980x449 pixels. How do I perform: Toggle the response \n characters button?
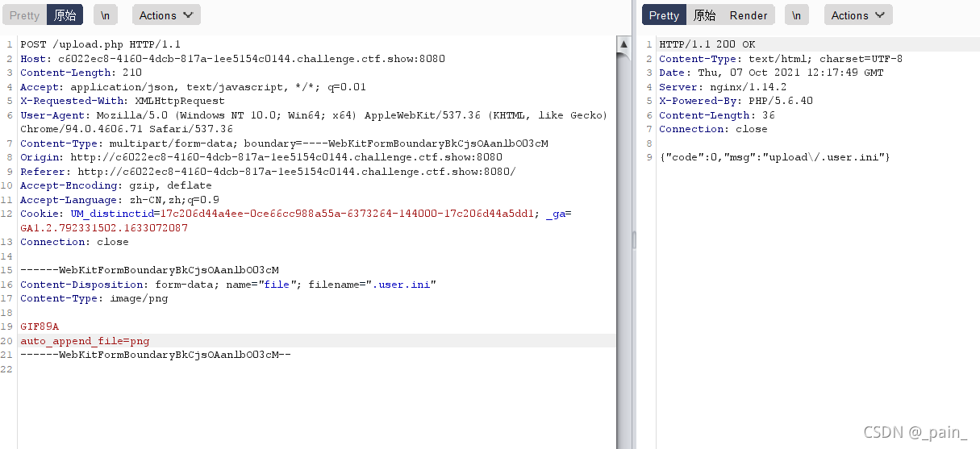pyautogui.click(x=797, y=15)
